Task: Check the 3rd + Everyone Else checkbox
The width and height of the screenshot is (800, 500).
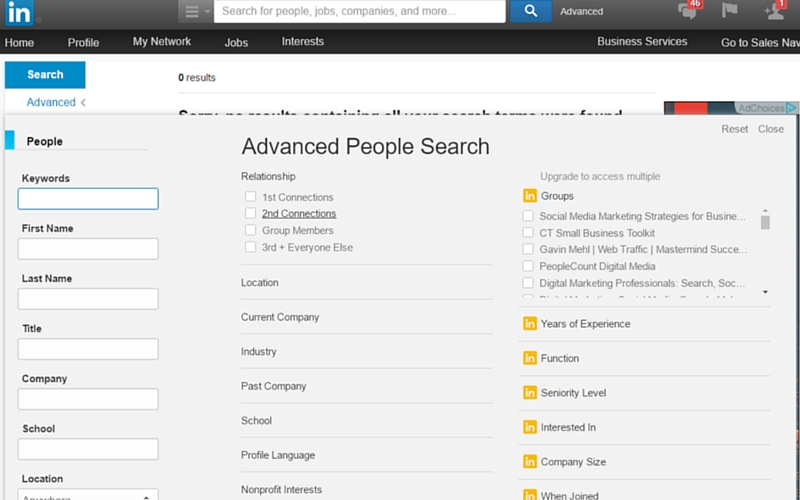Action: [250, 247]
